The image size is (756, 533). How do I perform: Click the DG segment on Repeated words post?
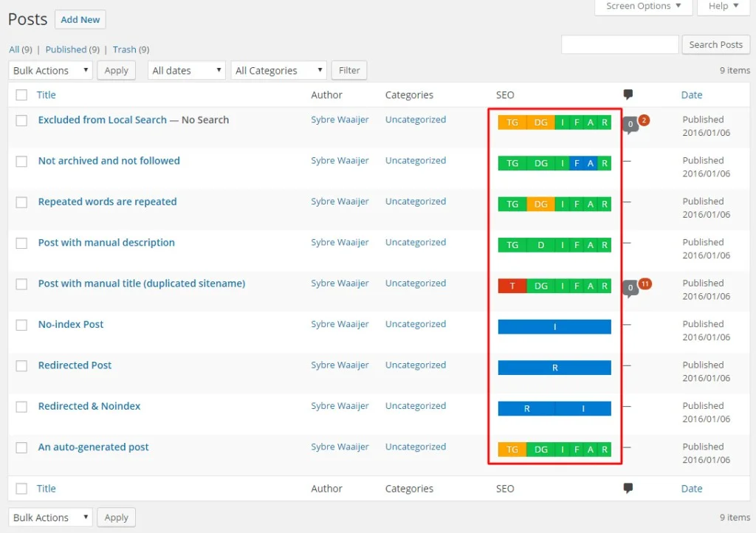coord(540,204)
